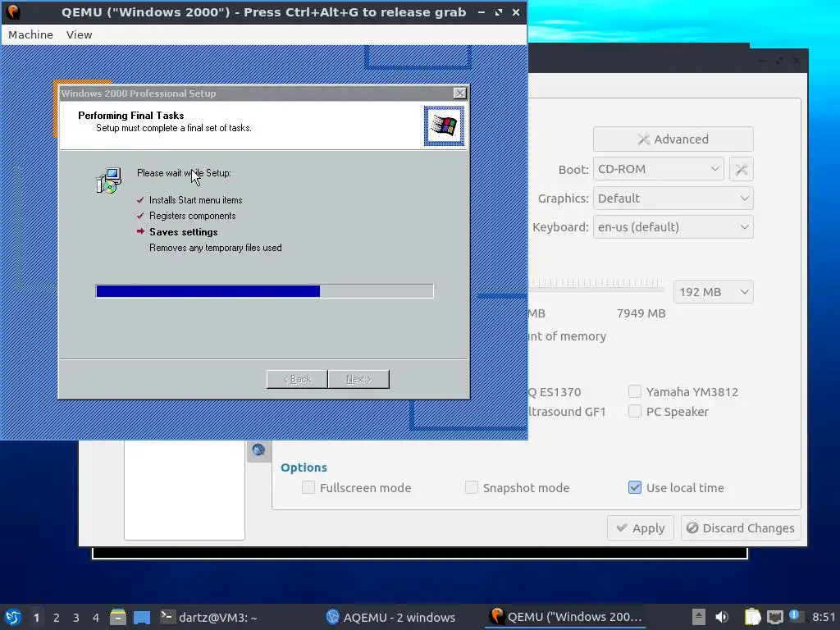Enable the Yamaha YM3812 sound card checkbox
The width and height of the screenshot is (840, 630).
(635, 391)
